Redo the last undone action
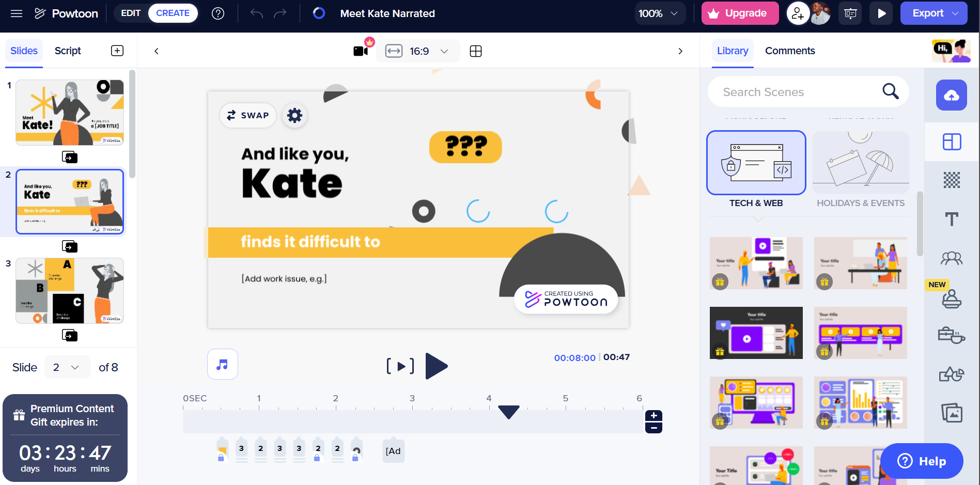Viewport: 980px width, 485px height. coord(280,13)
